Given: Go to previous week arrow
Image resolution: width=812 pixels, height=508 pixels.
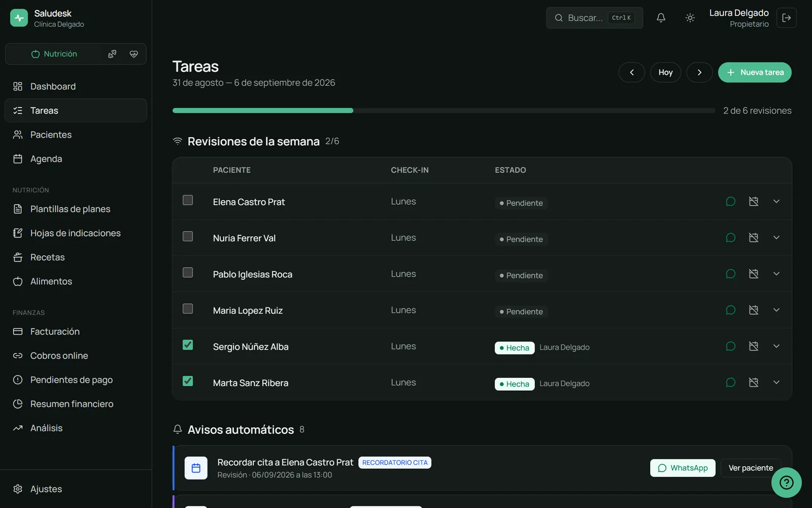Looking at the screenshot, I should coord(632,72).
